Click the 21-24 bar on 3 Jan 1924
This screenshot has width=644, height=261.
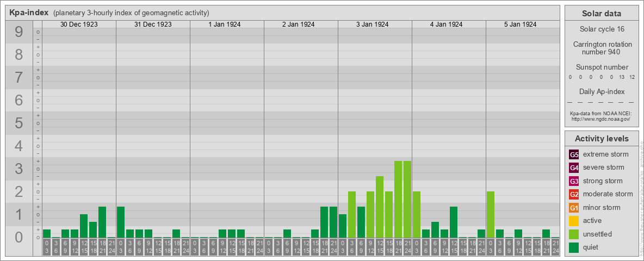click(407, 200)
